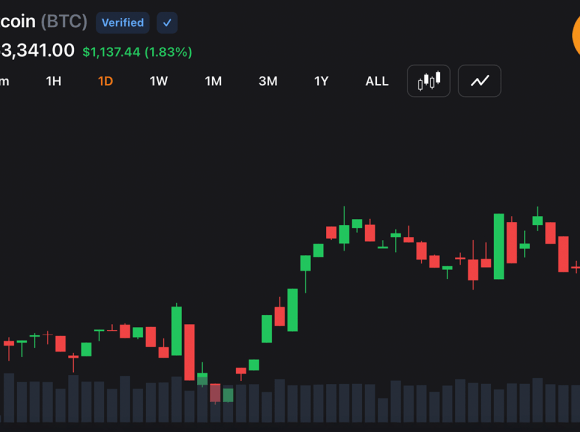Image resolution: width=580 pixels, height=432 pixels.
Task: Select the 1Y timeframe
Action: 321,81
